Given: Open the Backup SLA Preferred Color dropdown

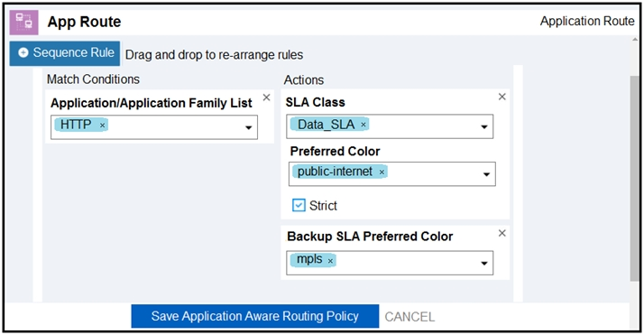Looking at the screenshot, I should point(484,264).
